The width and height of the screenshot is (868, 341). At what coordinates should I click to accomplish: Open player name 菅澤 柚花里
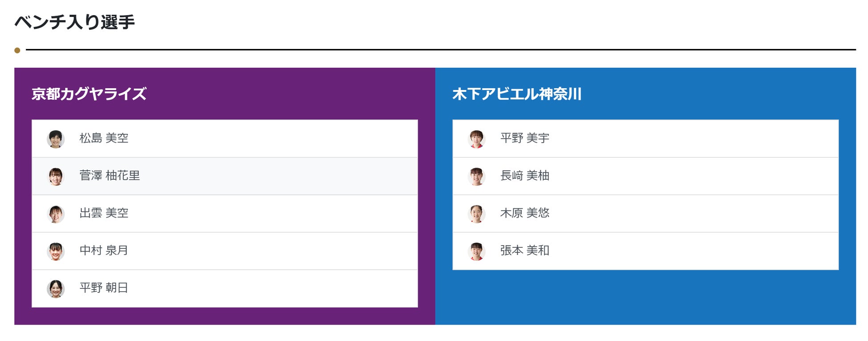coord(110,176)
